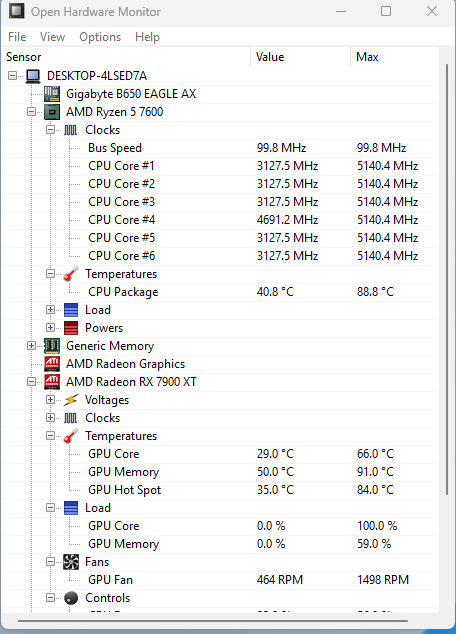The image size is (456, 634).
Task: Select the AMD Radeon Graphics label
Action: [125, 364]
